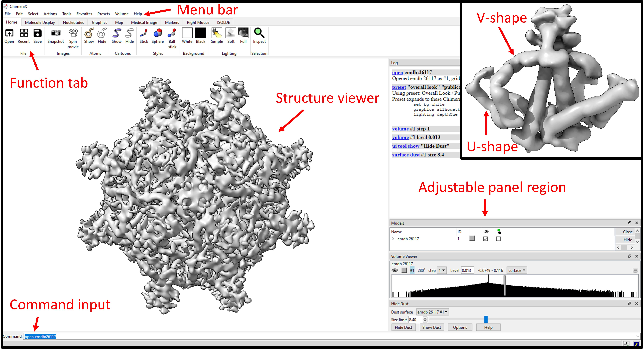Start Spin movie recording
Image resolution: width=644 pixels, height=349 pixels.
click(x=73, y=33)
